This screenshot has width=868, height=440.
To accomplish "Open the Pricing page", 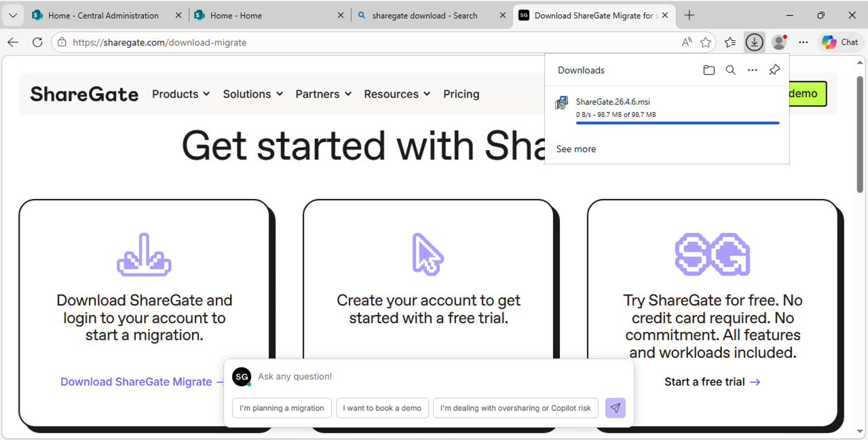I will [461, 94].
